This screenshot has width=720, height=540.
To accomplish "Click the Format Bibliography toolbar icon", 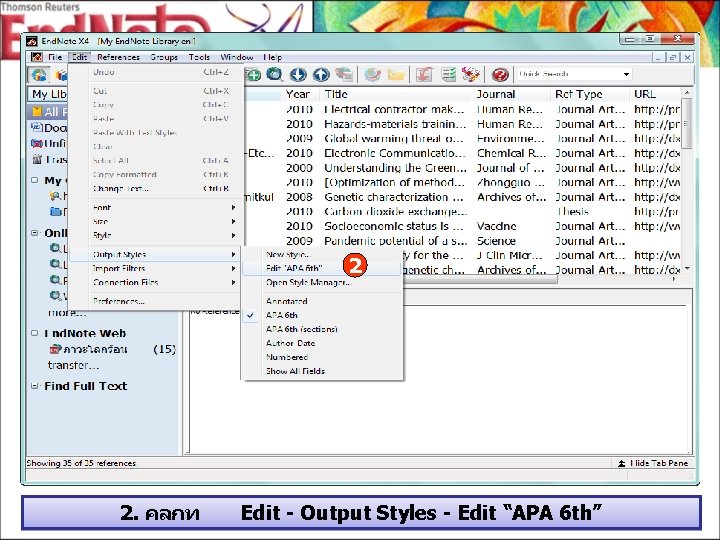I will pyautogui.click(x=448, y=74).
